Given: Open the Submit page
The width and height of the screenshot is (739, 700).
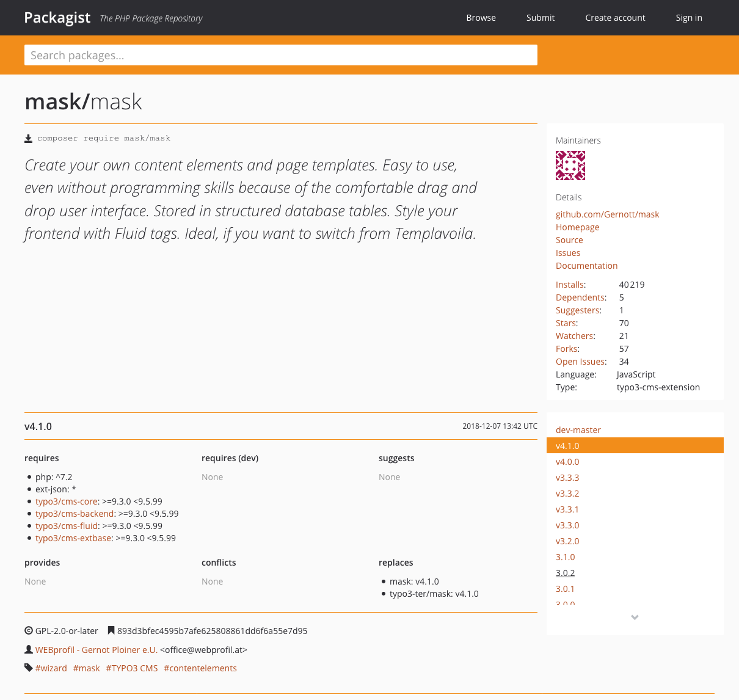Looking at the screenshot, I should click(541, 18).
